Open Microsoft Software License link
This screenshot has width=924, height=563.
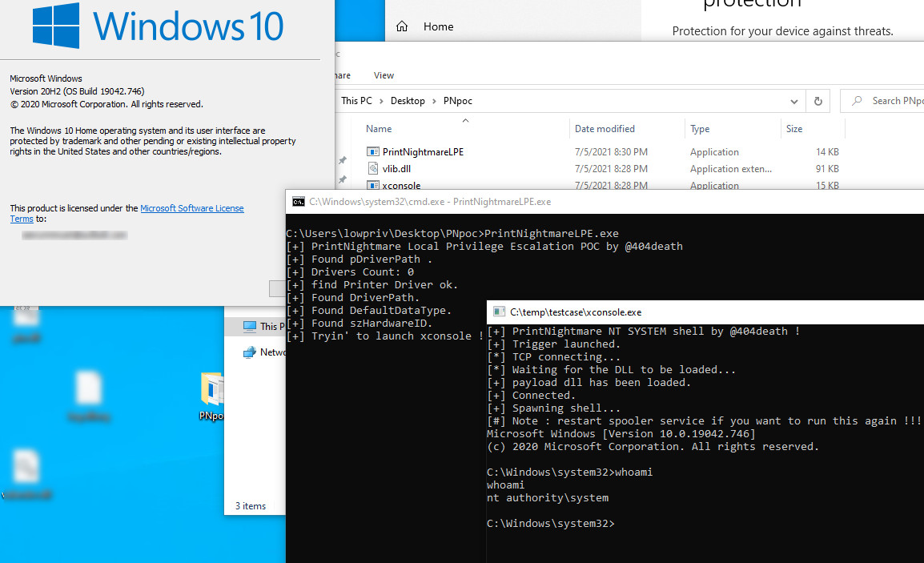click(x=192, y=208)
